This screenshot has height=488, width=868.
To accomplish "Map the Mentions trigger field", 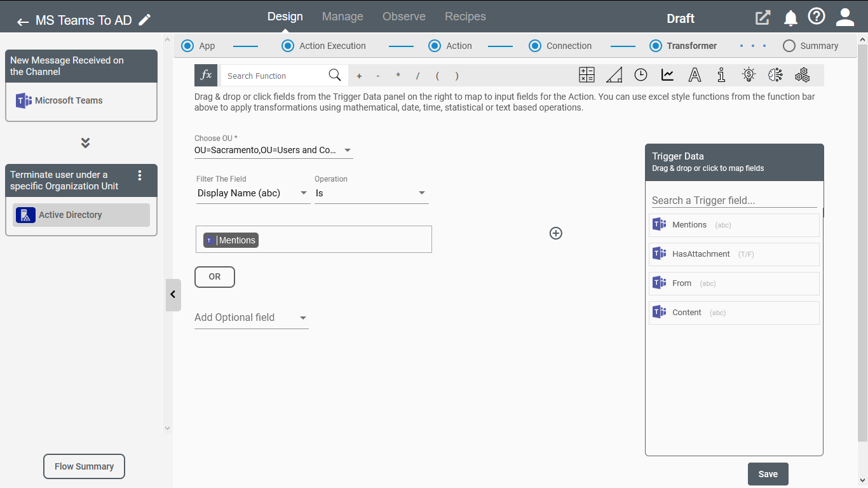I will 734,225.
